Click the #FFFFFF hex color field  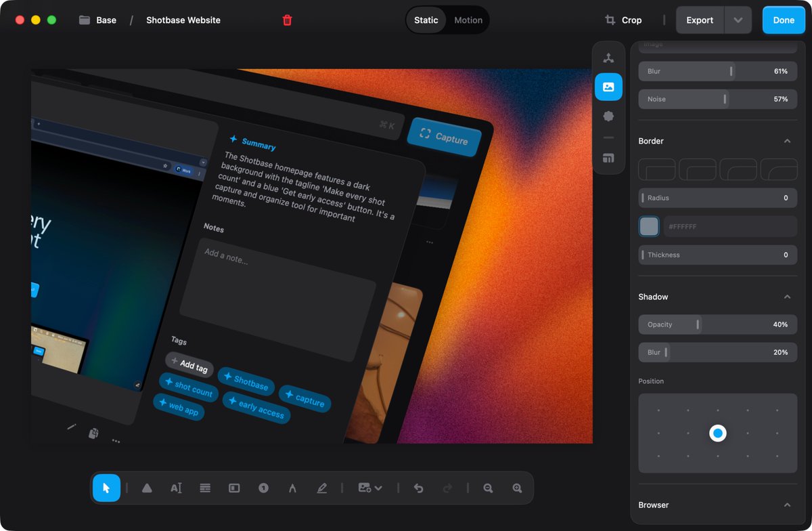(x=730, y=226)
